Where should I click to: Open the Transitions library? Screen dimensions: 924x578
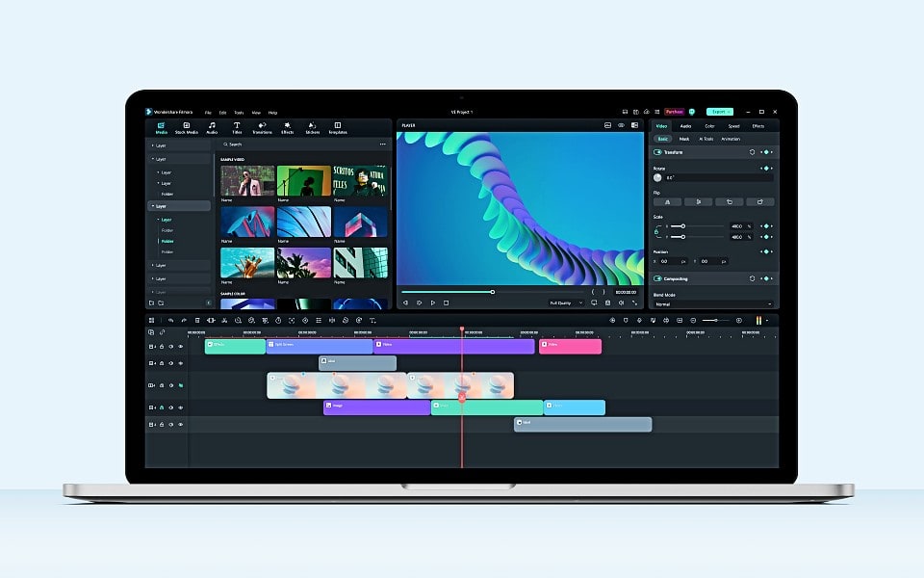[x=262, y=127]
